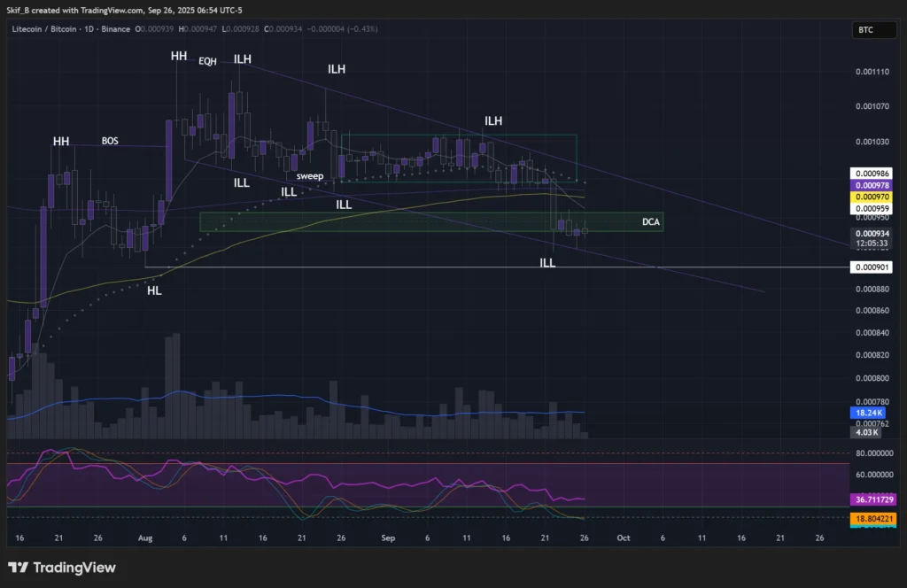This screenshot has height=588, width=907.
Task: Click the 0.001070 price axis label
Action: [x=872, y=106]
